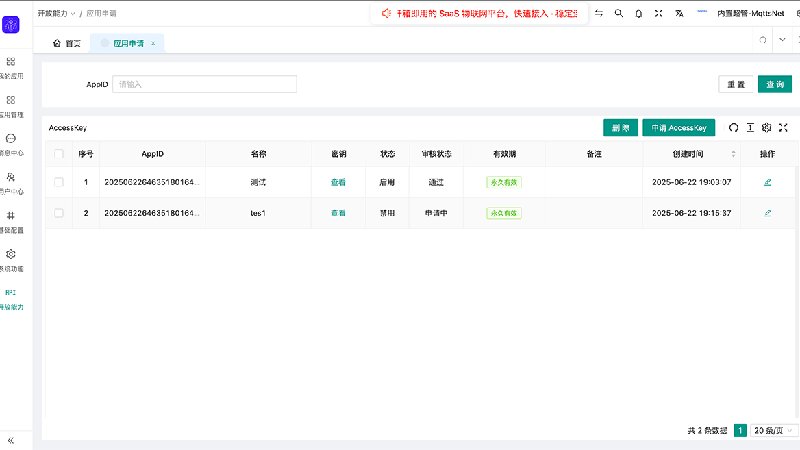Go to page 1 in pagination
The height and width of the screenshot is (450, 800).
(740, 431)
